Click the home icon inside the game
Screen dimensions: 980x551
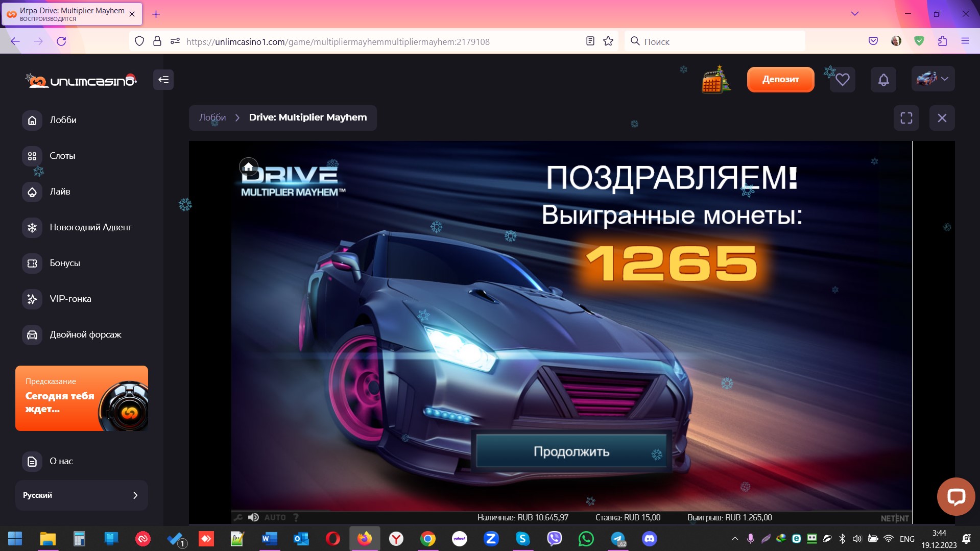point(249,167)
